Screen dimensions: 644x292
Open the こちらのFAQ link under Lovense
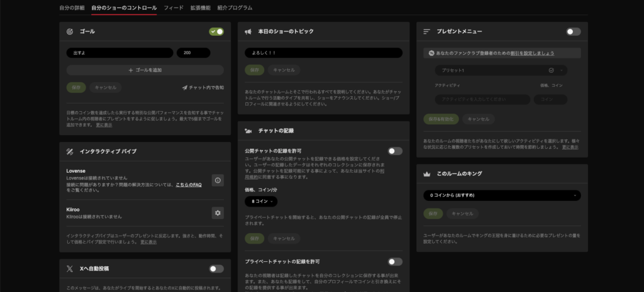pyautogui.click(x=189, y=185)
